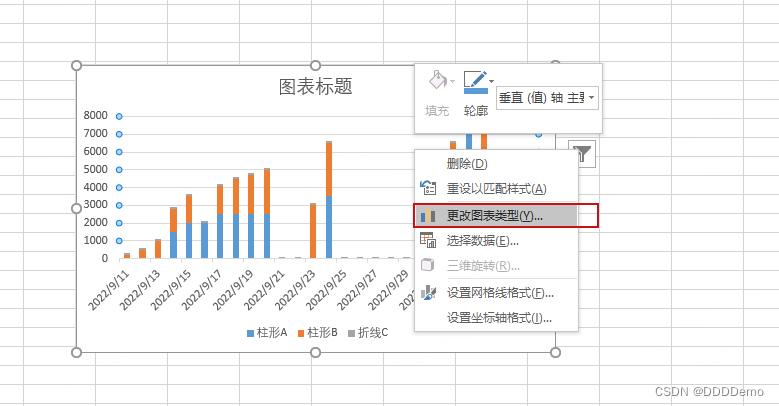This screenshot has height=406, width=779.
Task: Click the 柱形B legend entry
Action: (318, 332)
